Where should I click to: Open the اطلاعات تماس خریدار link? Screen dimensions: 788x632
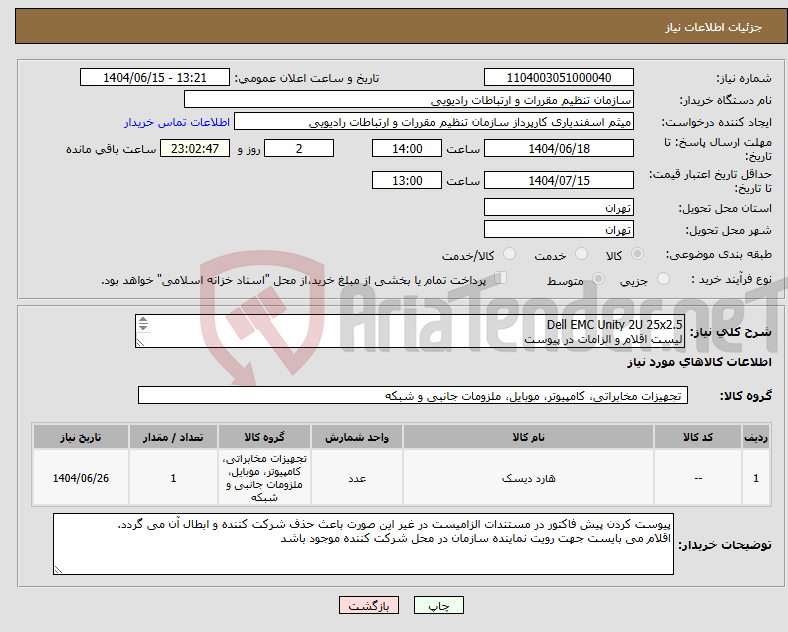[x=177, y=123]
